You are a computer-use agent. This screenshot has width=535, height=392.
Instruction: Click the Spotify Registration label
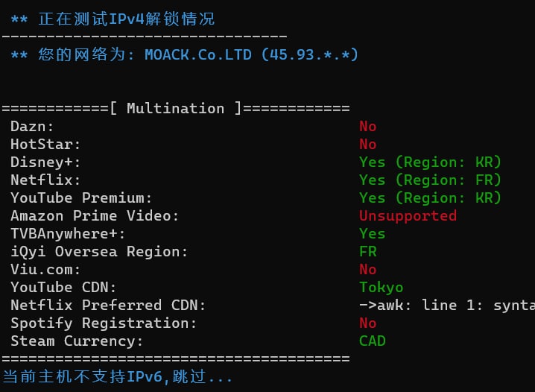click(104, 323)
